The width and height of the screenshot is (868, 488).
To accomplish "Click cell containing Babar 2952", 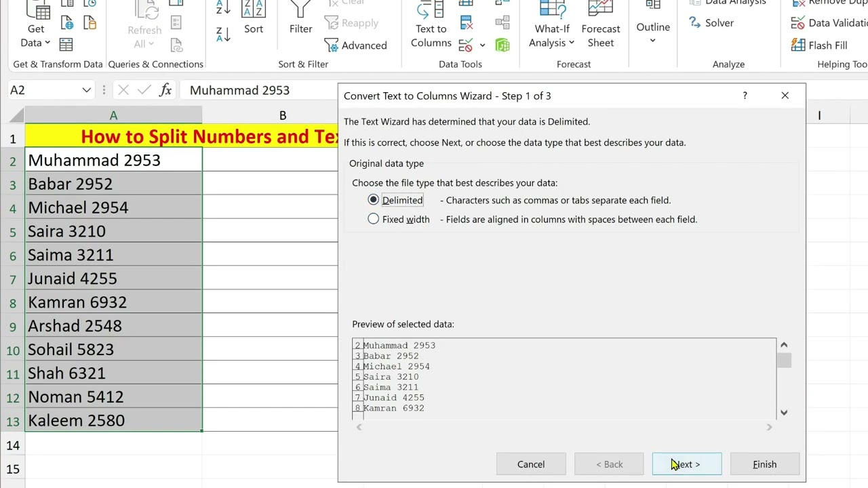I will [x=113, y=184].
